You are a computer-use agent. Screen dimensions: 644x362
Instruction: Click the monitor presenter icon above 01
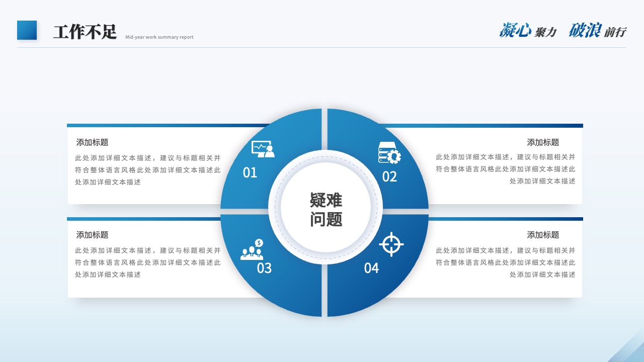(x=263, y=149)
